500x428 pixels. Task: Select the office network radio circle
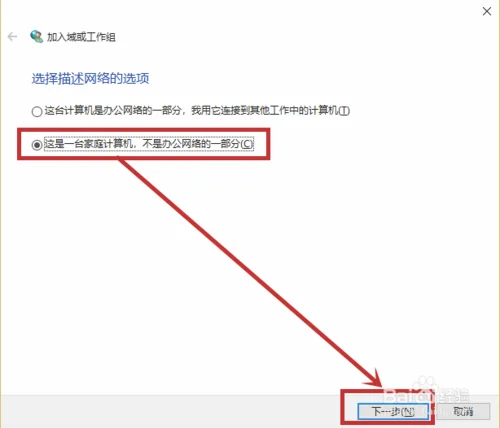[x=37, y=111]
